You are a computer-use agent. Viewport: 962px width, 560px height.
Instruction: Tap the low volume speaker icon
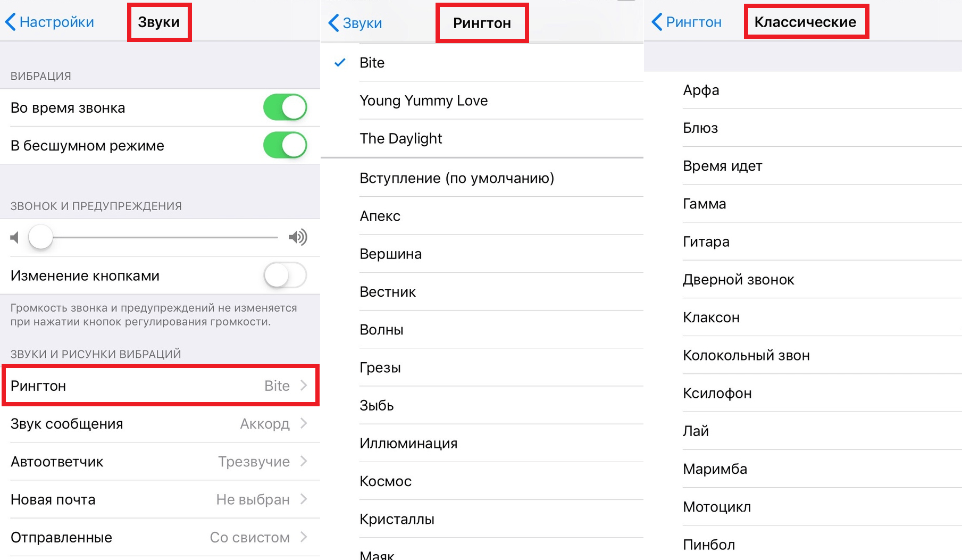[14, 237]
